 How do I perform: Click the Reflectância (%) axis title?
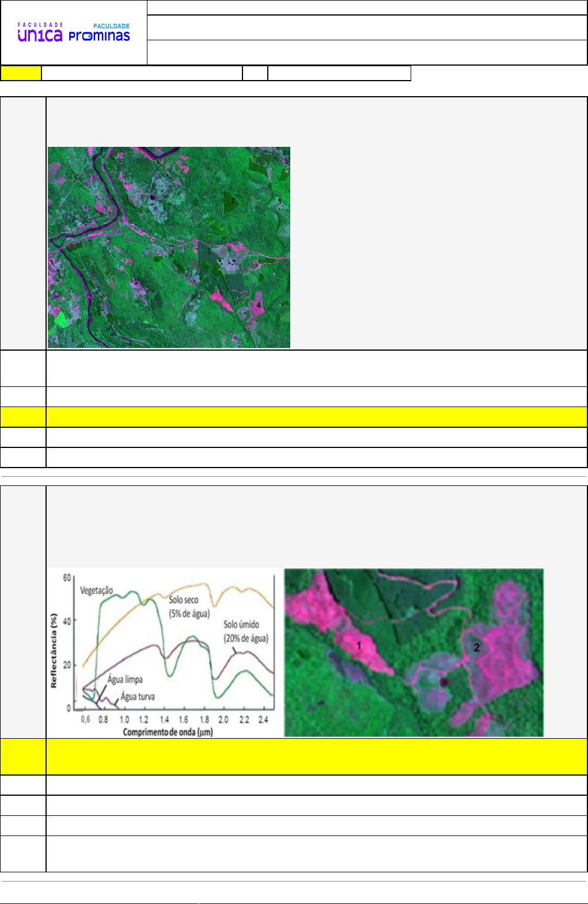[x=54, y=651]
